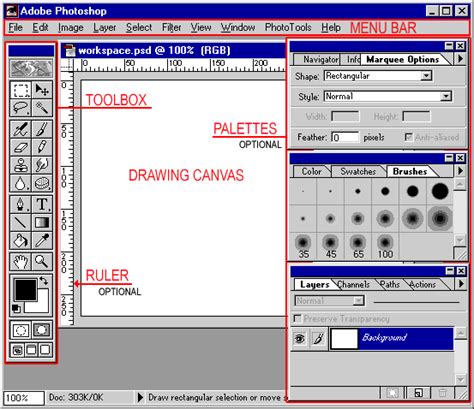The image size is (474, 409).
Task: Select the soft brush labeled 100
Action: (x=385, y=247)
